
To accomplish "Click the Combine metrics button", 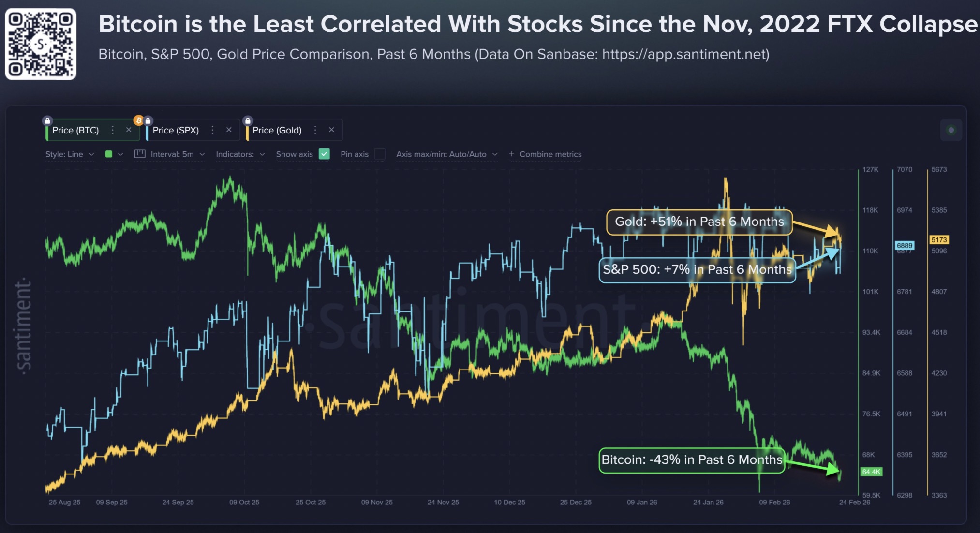I will [x=545, y=154].
